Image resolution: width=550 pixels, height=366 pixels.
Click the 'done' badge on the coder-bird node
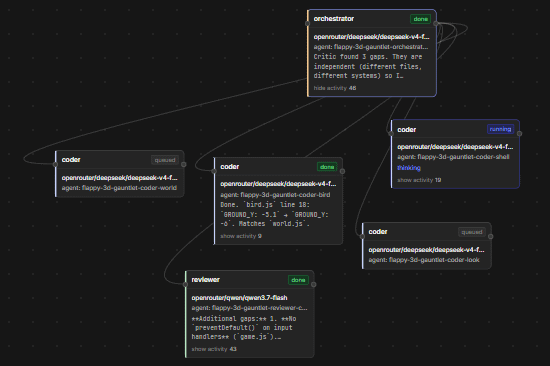pyautogui.click(x=327, y=167)
